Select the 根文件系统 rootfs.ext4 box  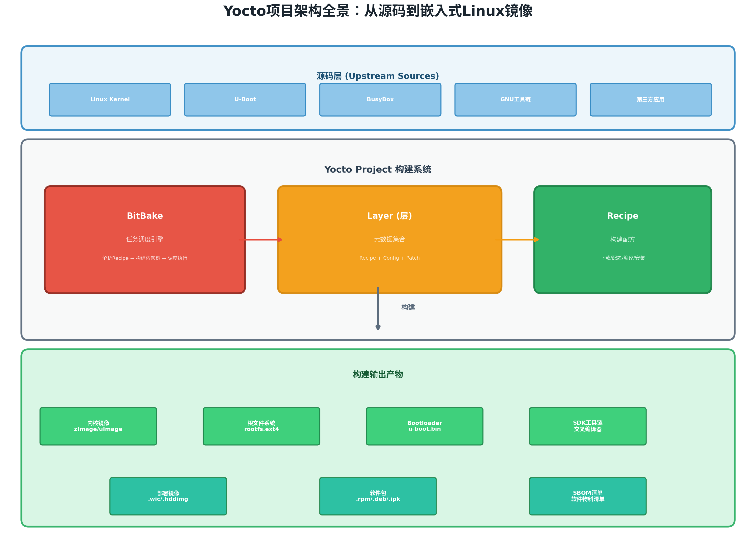(261, 426)
